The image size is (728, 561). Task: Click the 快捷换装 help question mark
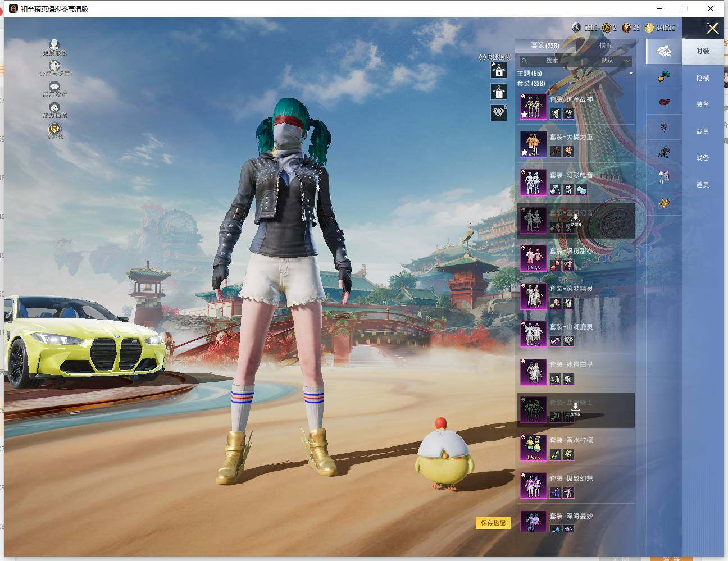(x=482, y=57)
